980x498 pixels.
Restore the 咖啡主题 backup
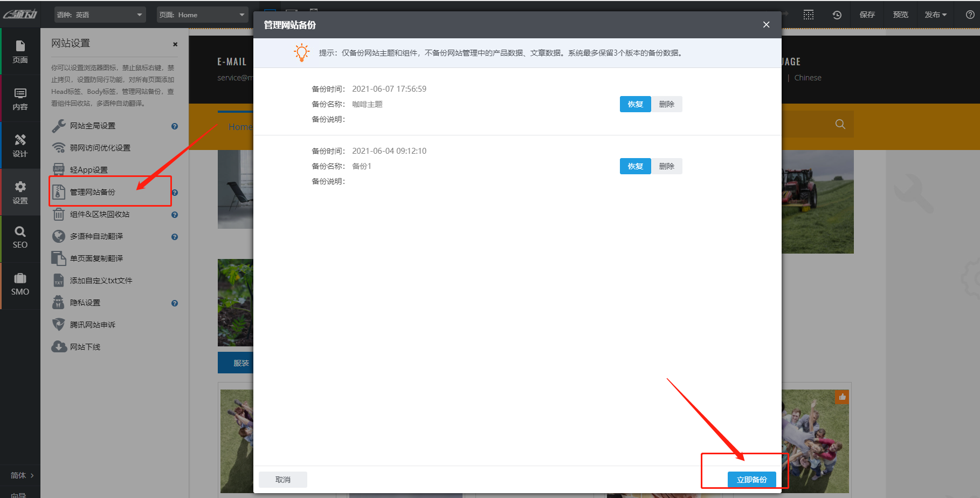click(x=635, y=104)
